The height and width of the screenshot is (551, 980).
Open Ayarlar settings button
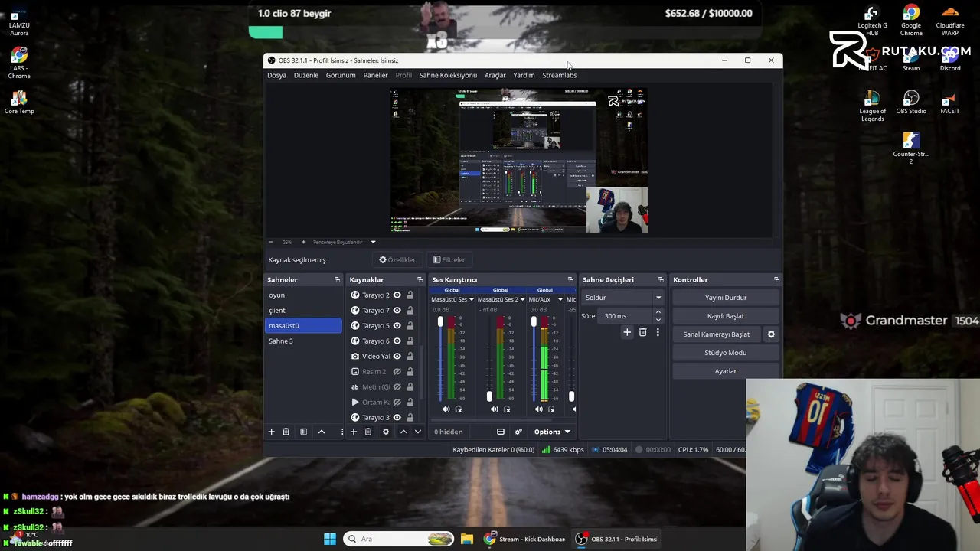point(726,371)
